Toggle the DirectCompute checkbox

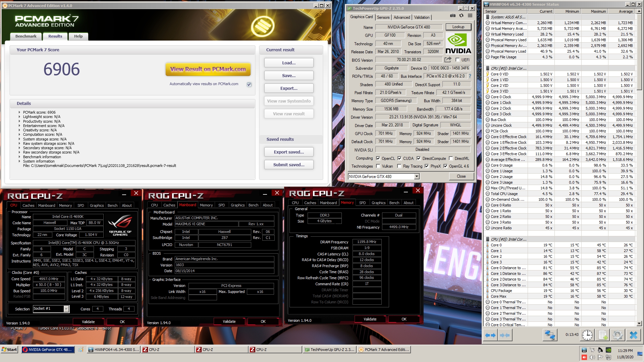(x=419, y=159)
